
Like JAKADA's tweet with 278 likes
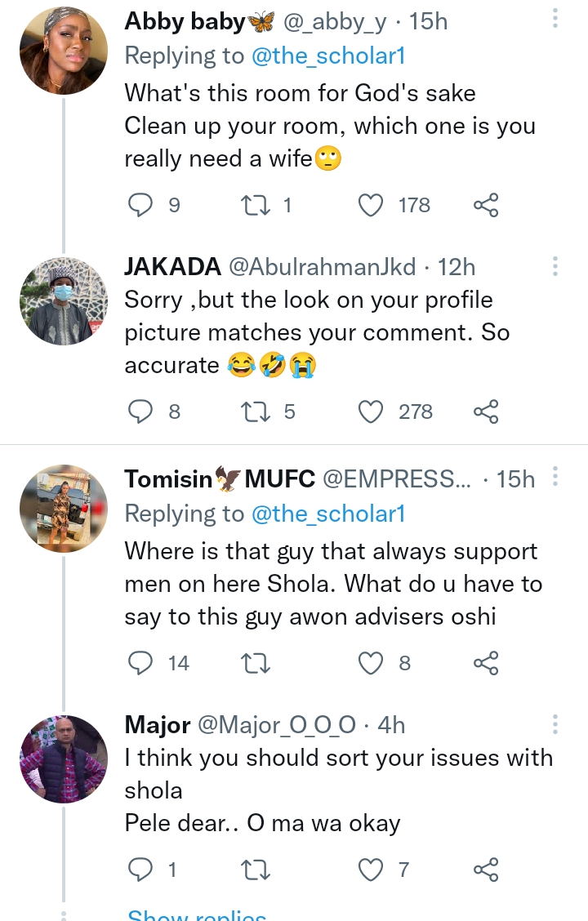click(x=372, y=411)
